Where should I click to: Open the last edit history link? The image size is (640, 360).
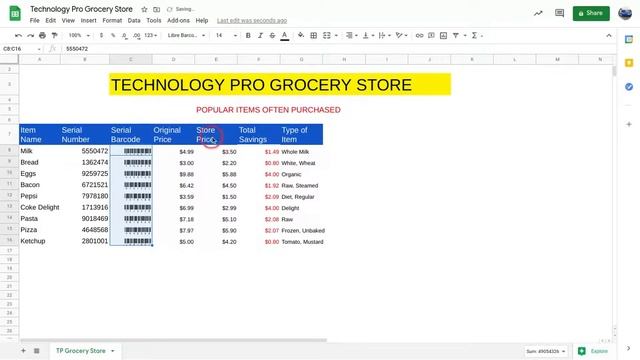pyautogui.click(x=252, y=20)
